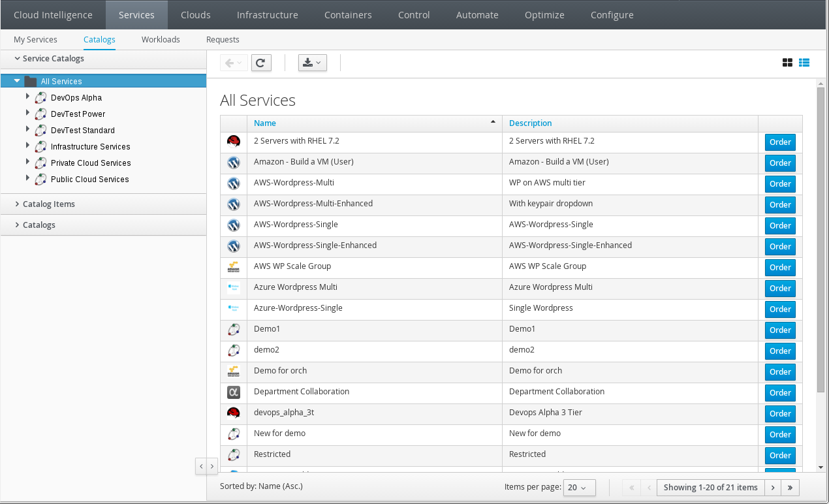Screen dimensions: 829x504
Task: Sort table by the Description column header
Action: point(530,123)
